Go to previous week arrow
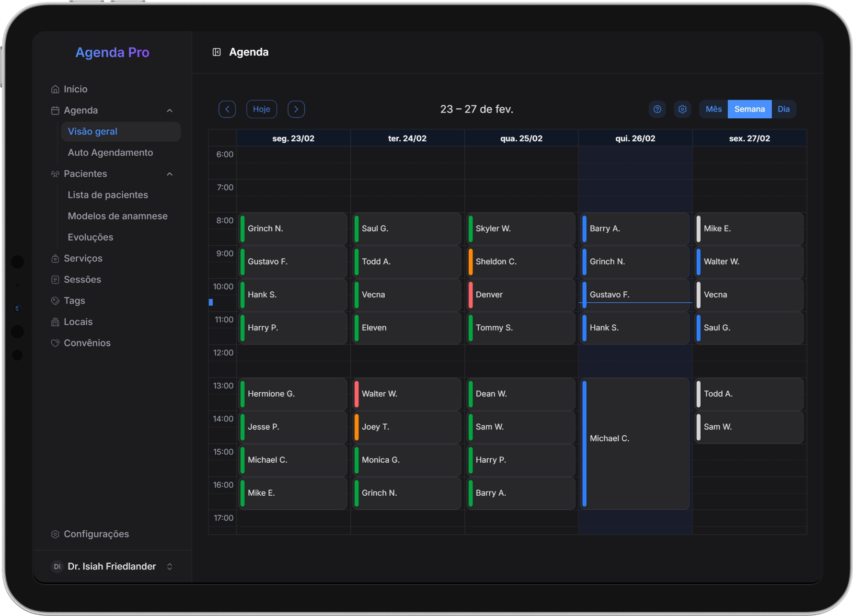853x616 pixels. click(x=227, y=109)
